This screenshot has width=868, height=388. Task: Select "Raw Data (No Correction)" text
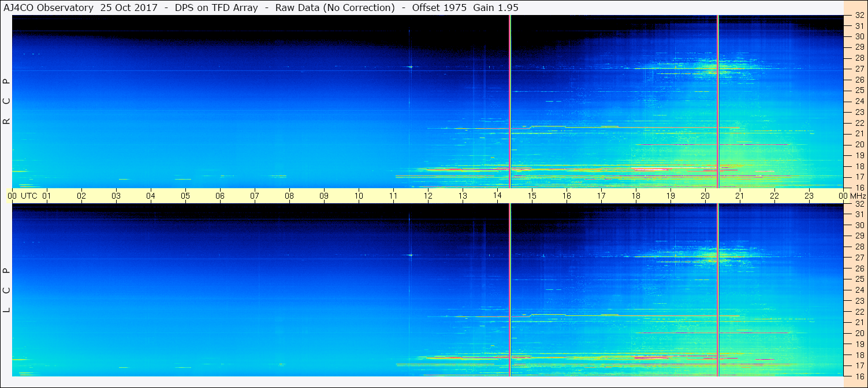(335, 8)
